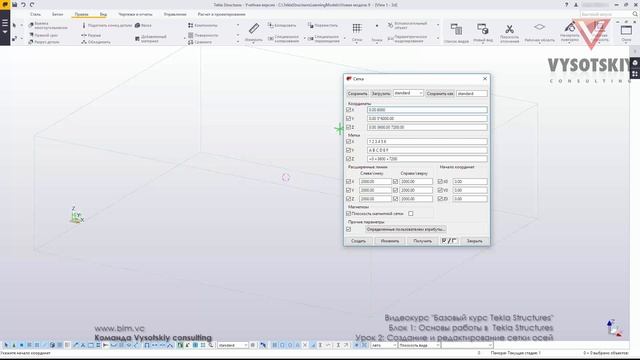Open the Grid tool in ribbon
The image size is (640, 360).
pyautogui.click(x=357, y=32)
